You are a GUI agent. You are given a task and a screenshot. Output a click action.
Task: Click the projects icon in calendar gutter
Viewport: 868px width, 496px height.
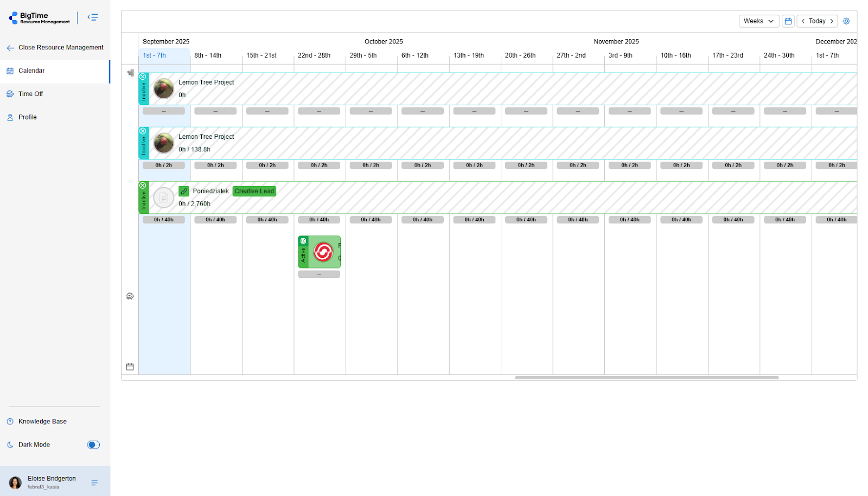point(130,73)
